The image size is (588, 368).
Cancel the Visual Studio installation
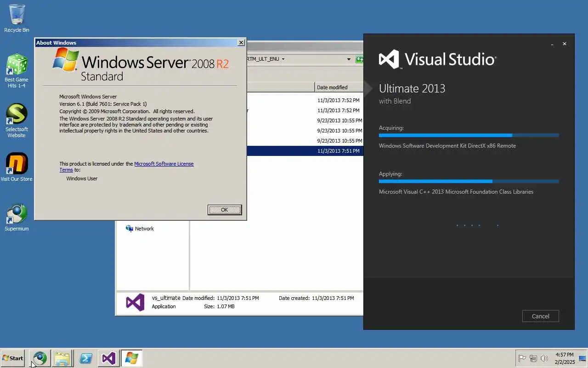click(540, 316)
